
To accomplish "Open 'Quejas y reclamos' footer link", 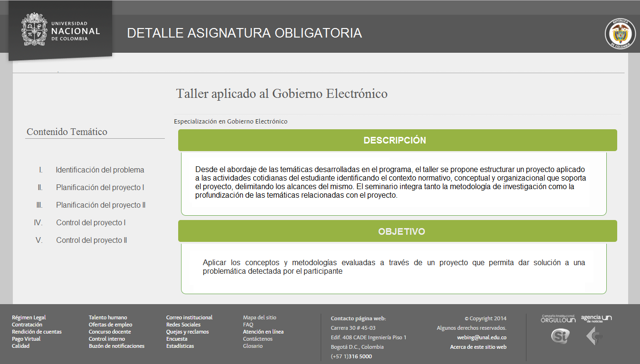I will pos(187,332).
